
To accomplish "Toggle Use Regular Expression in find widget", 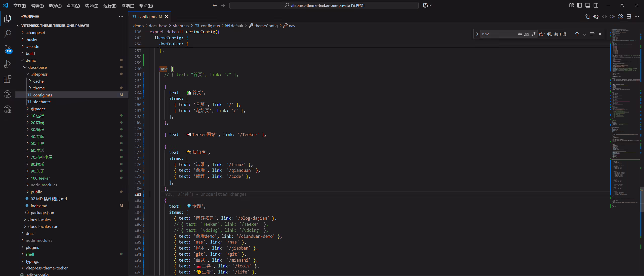I will (x=533, y=34).
